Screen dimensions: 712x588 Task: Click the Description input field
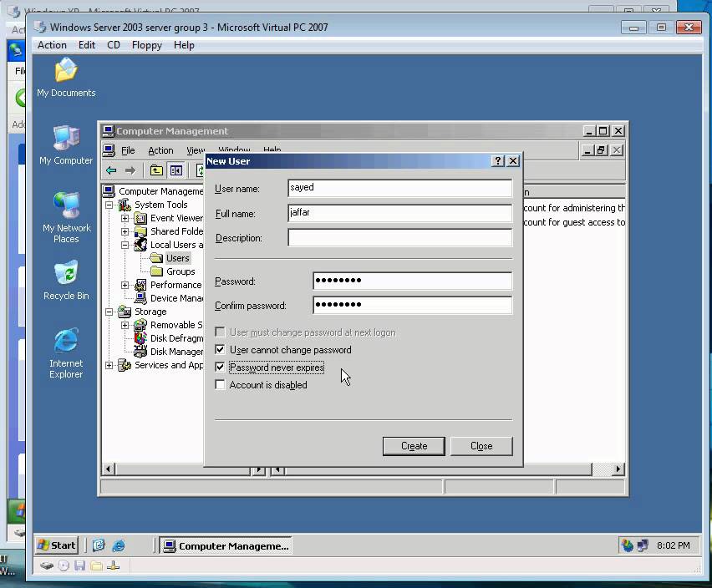[400, 238]
